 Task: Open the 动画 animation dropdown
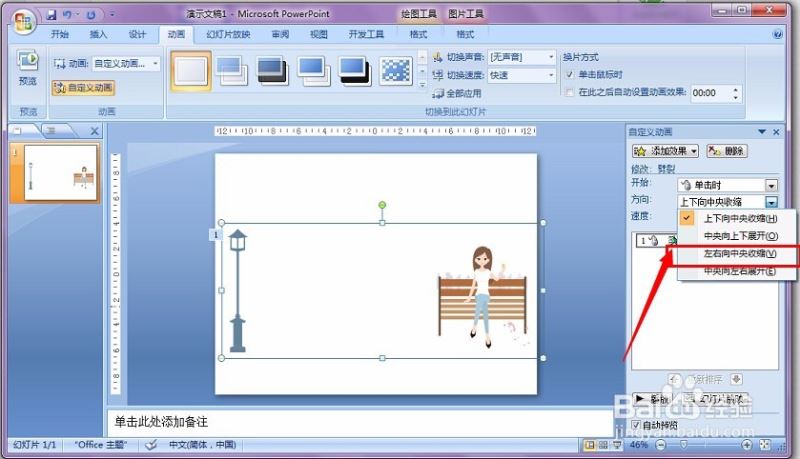pyautogui.click(x=156, y=63)
